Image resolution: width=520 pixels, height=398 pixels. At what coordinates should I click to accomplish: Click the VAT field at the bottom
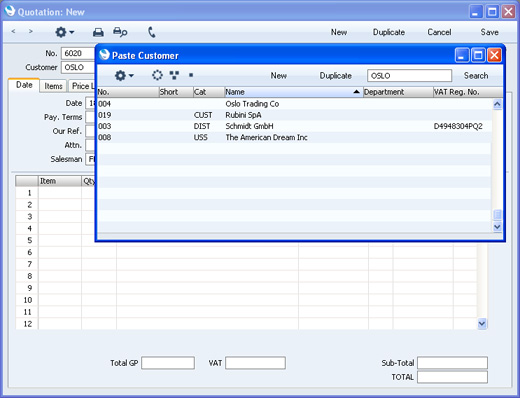[255, 363]
